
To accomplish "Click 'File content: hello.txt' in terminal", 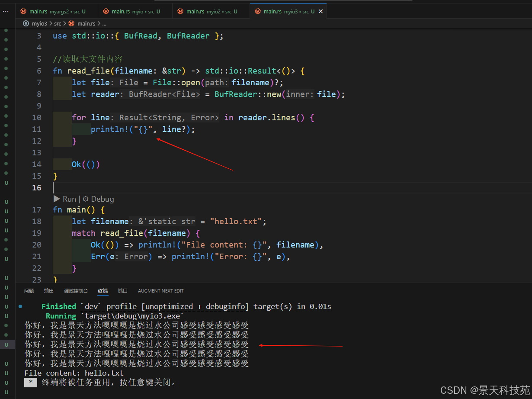I will 74,373.
